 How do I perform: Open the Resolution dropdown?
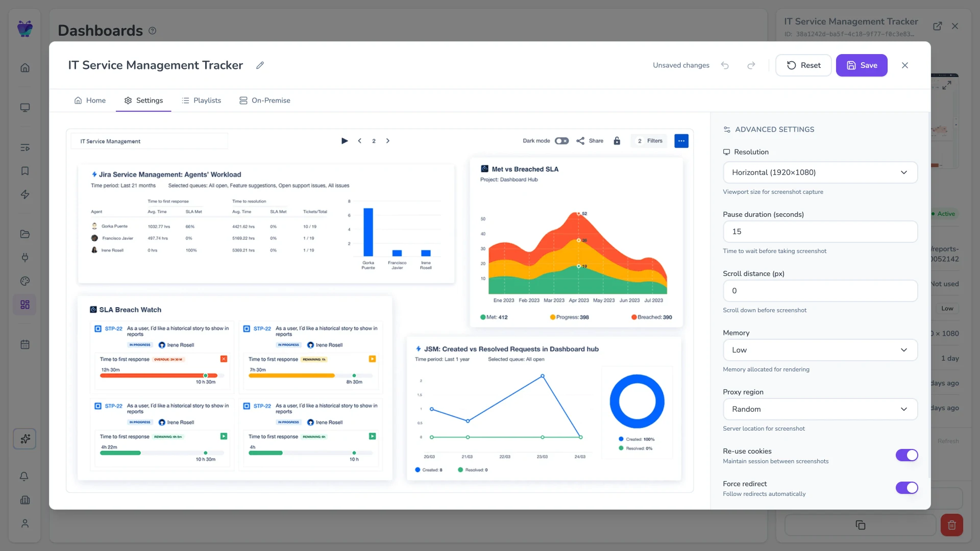pyautogui.click(x=820, y=172)
